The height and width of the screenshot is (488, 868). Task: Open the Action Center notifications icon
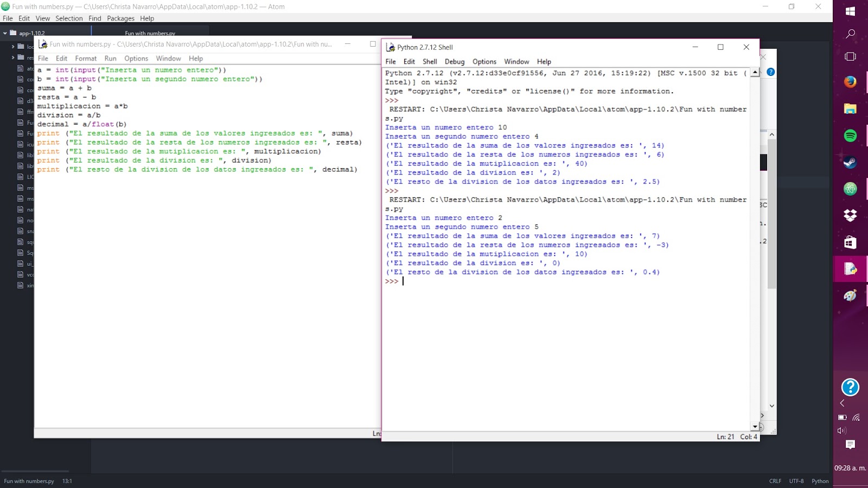click(850, 445)
